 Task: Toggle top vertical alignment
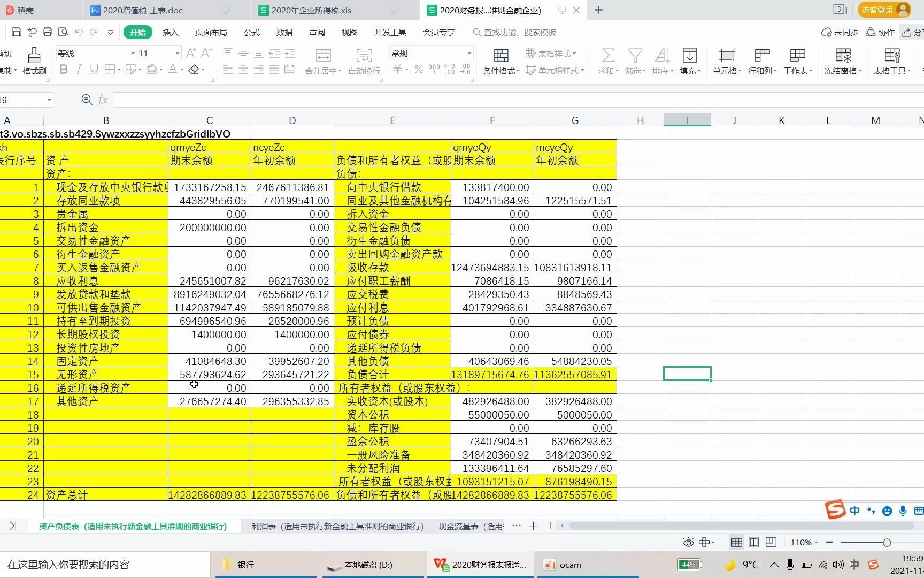[227, 52]
